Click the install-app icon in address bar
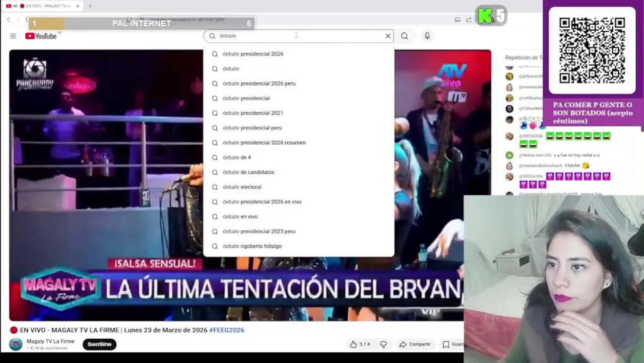 pos(458,20)
